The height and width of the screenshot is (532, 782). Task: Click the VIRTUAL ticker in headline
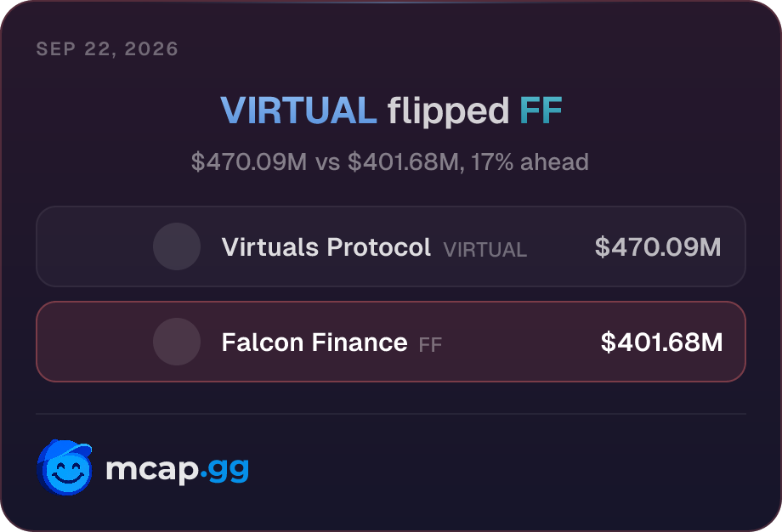click(298, 110)
